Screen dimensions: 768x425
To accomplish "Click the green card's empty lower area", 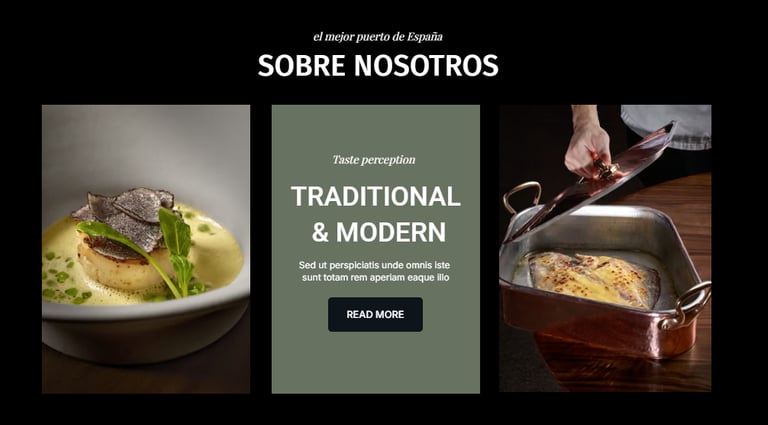I will [x=376, y=362].
